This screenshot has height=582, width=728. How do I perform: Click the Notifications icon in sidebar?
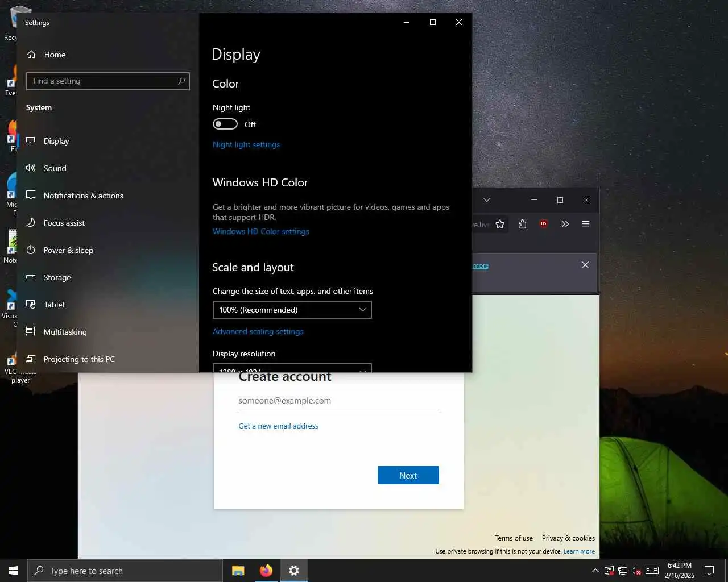point(31,195)
